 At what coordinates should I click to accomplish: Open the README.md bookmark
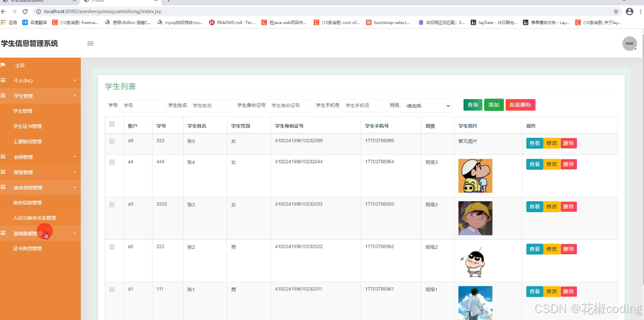click(x=232, y=22)
